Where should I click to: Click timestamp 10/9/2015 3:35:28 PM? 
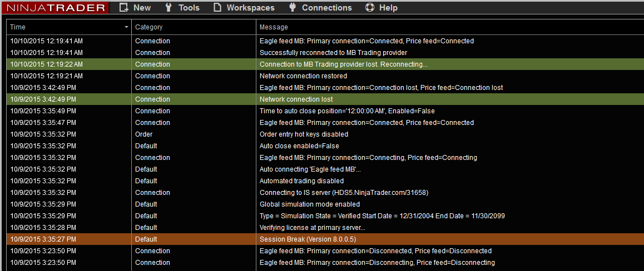(43, 228)
